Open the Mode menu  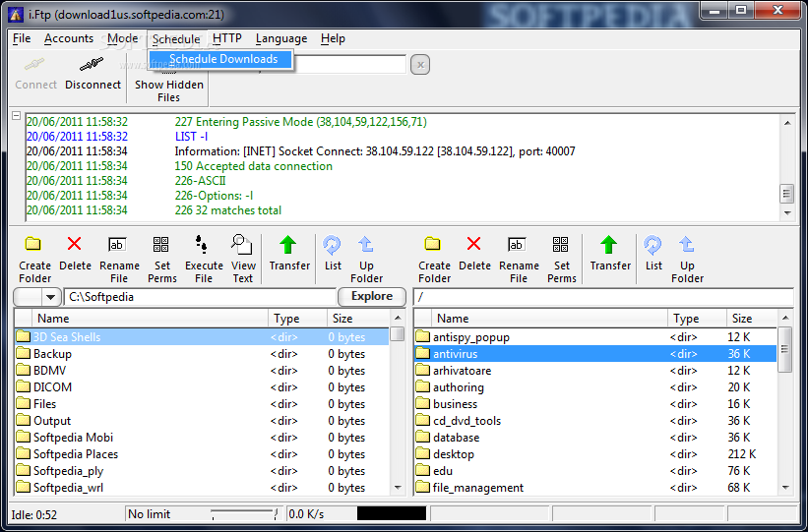click(123, 38)
